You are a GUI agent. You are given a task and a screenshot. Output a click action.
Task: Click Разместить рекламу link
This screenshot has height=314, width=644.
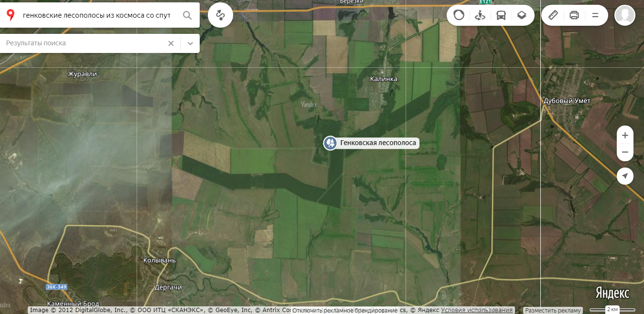pos(553,310)
